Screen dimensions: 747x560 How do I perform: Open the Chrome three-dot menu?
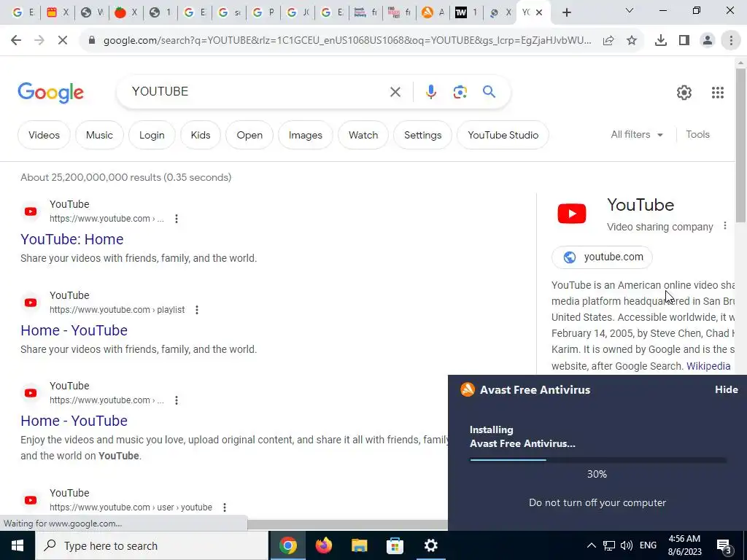coord(731,41)
